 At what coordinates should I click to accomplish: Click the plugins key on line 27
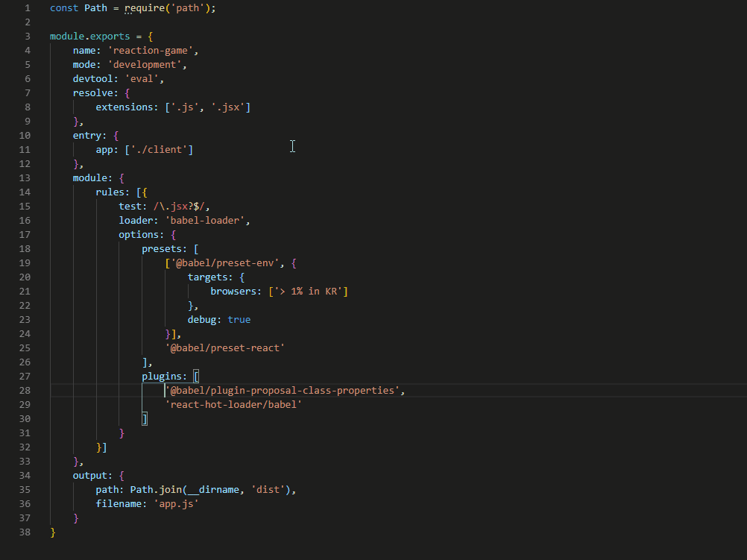[x=162, y=377]
